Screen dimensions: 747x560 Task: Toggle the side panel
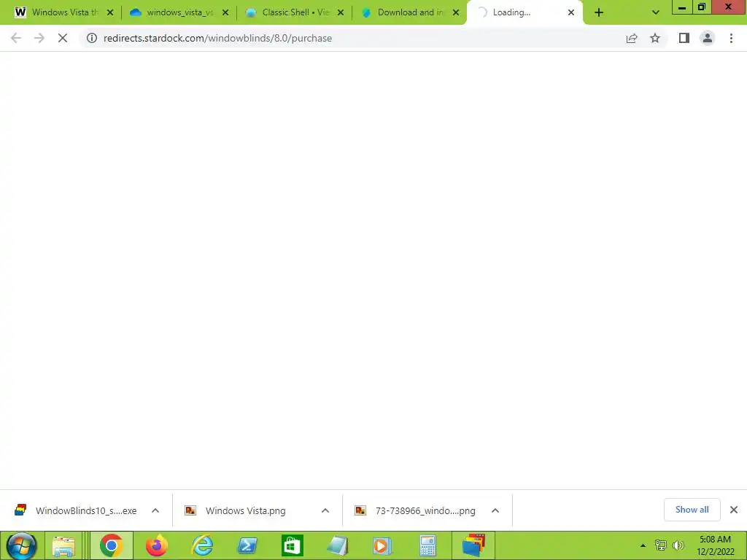tap(684, 38)
